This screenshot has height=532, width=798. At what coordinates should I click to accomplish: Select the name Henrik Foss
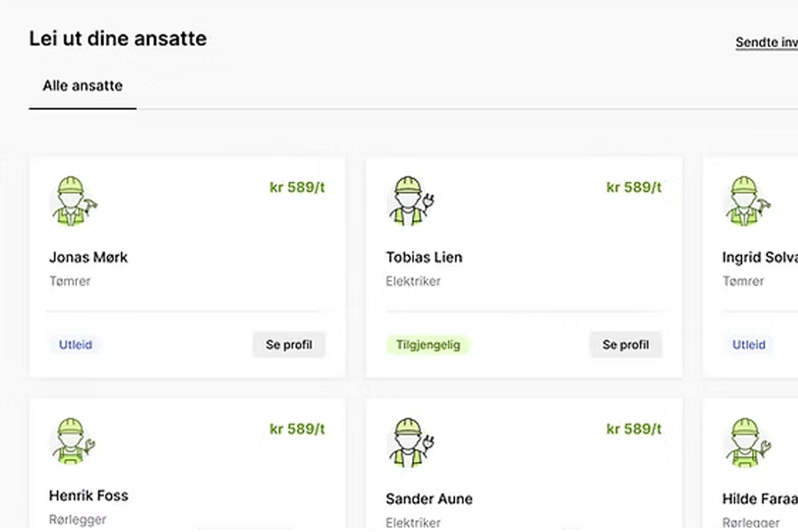[x=89, y=496]
